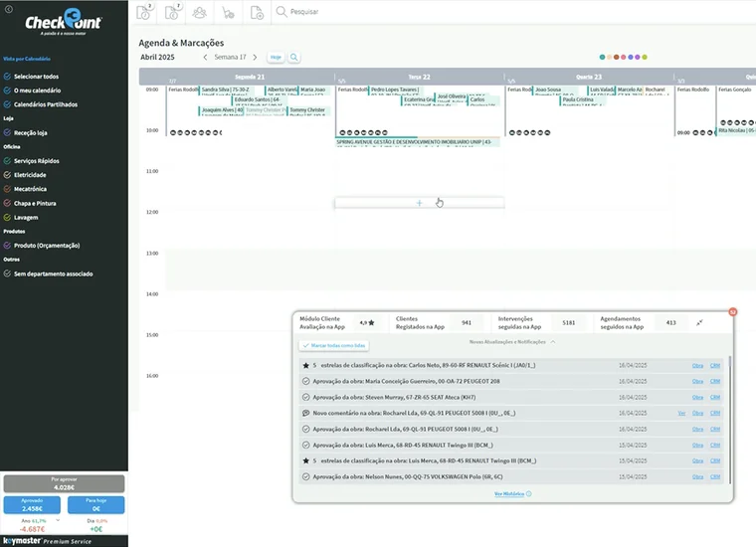Collapse sidebar with the back arrow icon
Image resolution: width=756 pixels, height=547 pixels.
[9, 9]
